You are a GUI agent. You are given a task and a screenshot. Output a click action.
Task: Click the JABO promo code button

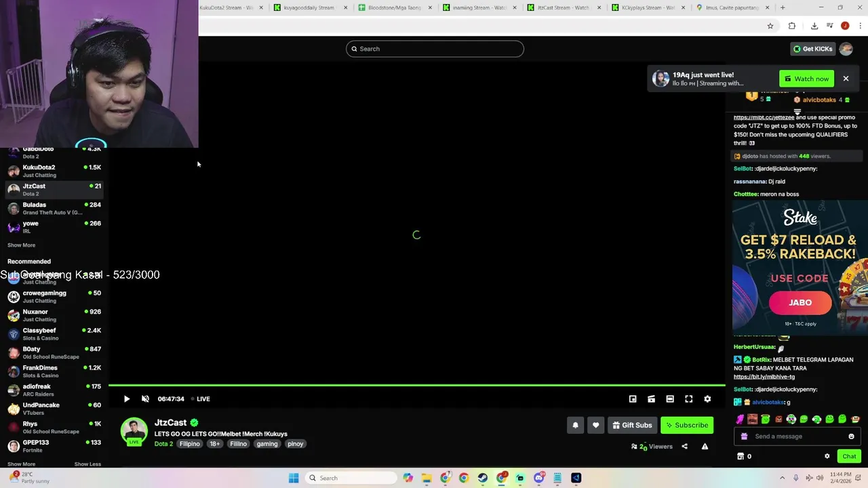tap(800, 302)
